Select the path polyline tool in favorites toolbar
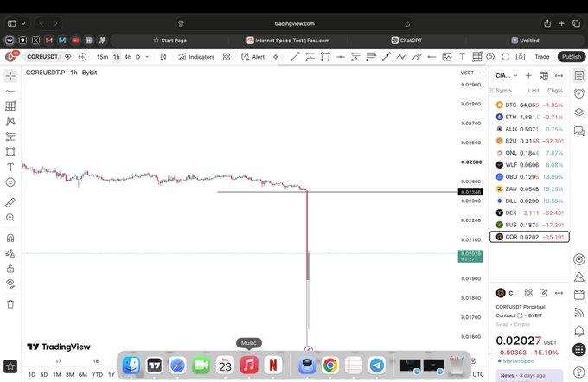The width and height of the screenshot is (588, 382). (401, 57)
